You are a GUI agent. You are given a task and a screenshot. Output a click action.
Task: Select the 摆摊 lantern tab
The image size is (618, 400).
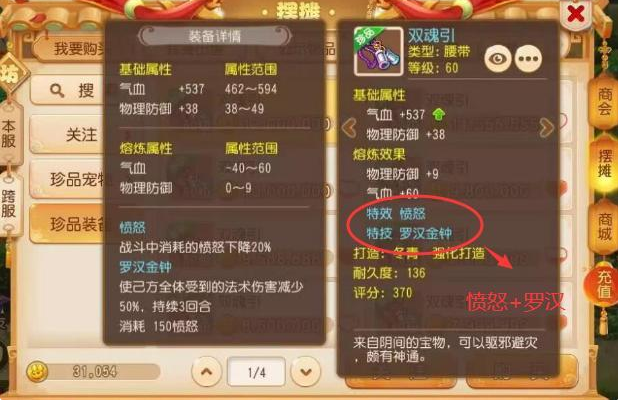pyautogui.click(x=605, y=164)
